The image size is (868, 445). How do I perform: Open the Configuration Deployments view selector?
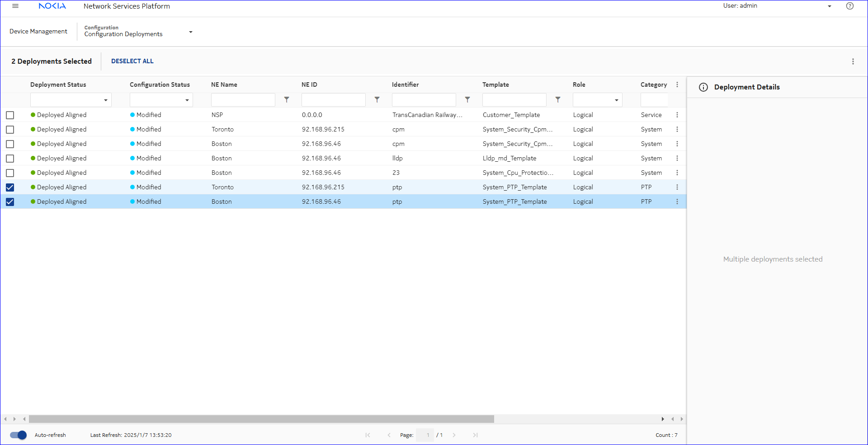[x=190, y=32]
